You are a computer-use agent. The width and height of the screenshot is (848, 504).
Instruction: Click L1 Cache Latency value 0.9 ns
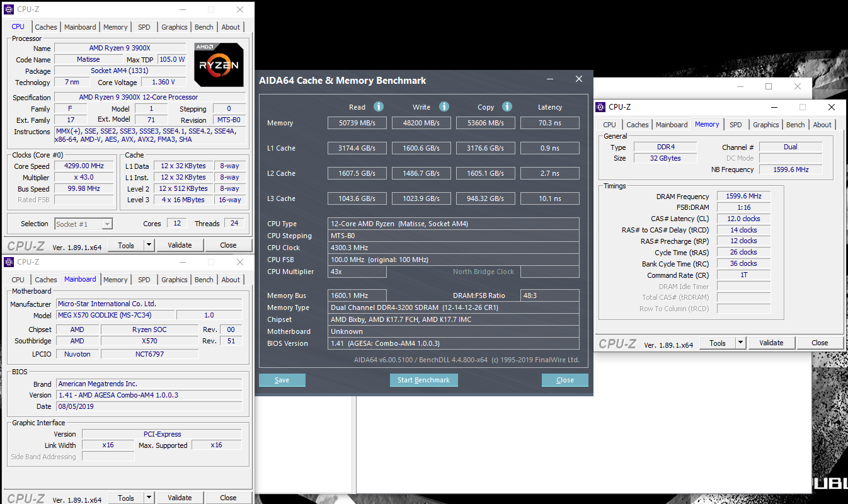click(x=550, y=148)
